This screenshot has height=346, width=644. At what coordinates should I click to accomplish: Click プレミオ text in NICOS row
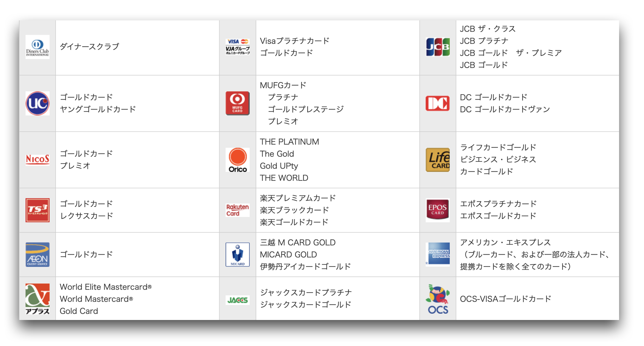(x=75, y=166)
